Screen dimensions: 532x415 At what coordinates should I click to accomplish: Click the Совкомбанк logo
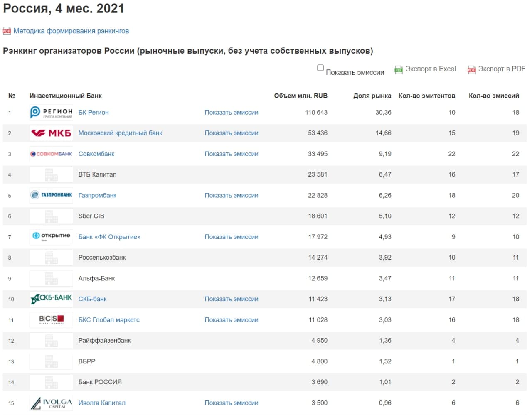(x=51, y=154)
